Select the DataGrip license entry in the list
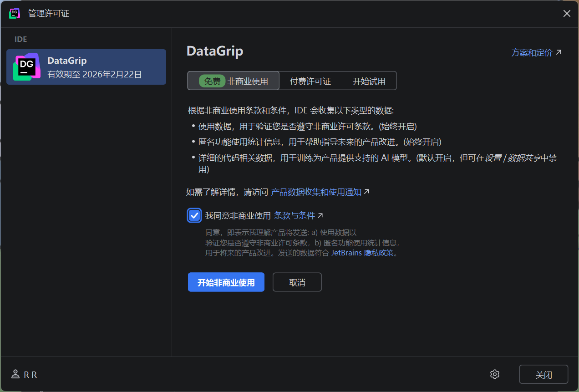The height and width of the screenshot is (392, 579). pos(86,67)
